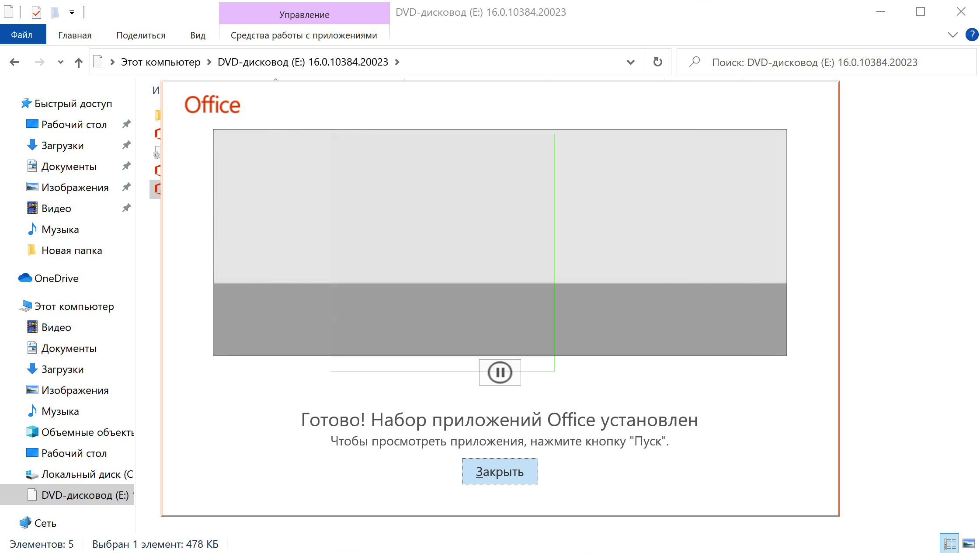
Task: Click the Управление contextual tab header
Action: [304, 14]
